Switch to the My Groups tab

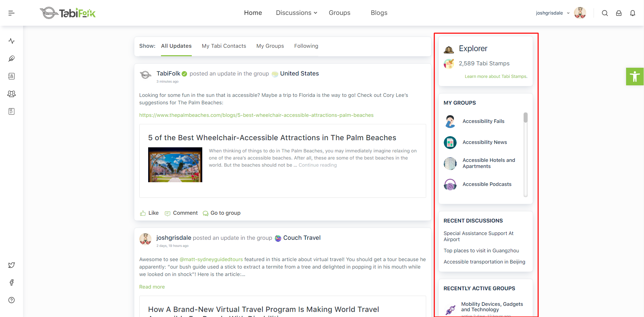point(270,46)
